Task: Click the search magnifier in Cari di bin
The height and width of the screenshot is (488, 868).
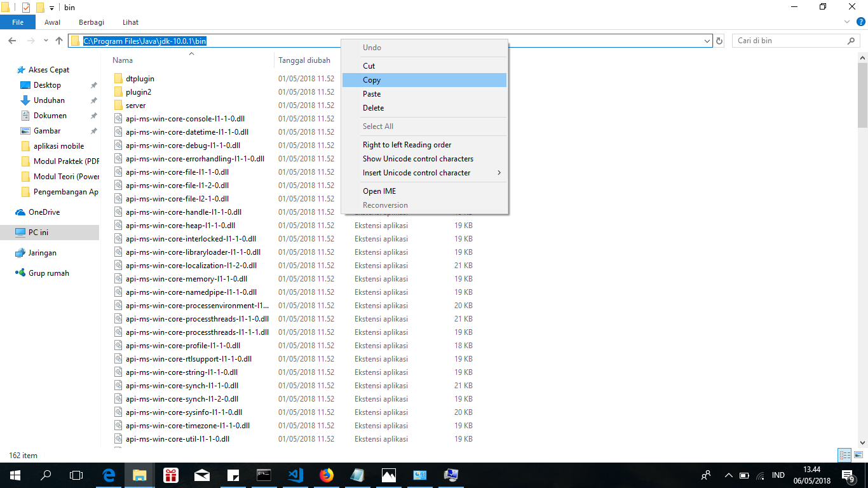Action: pyautogui.click(x=851, y=40)
